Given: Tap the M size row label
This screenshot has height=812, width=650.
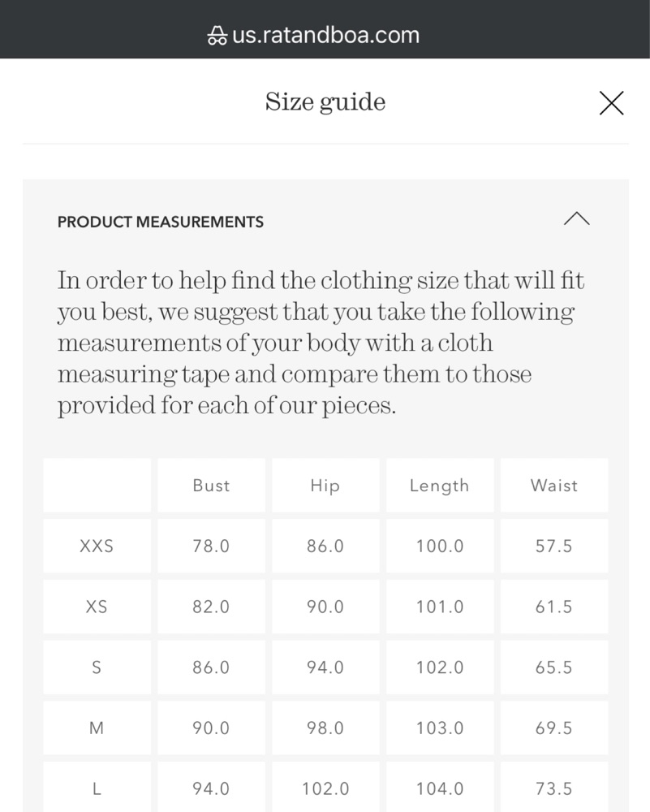Looking at the screenshot, I should [x=97, y=728].
